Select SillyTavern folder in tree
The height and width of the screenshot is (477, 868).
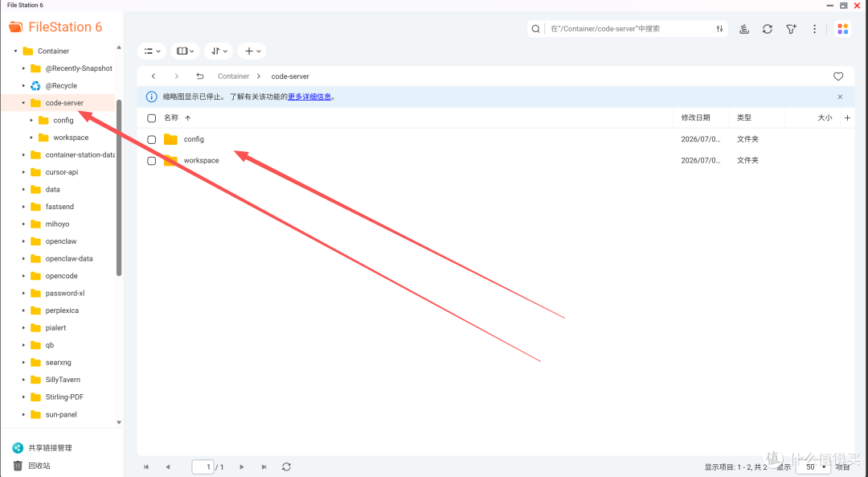tap(63, 380)
